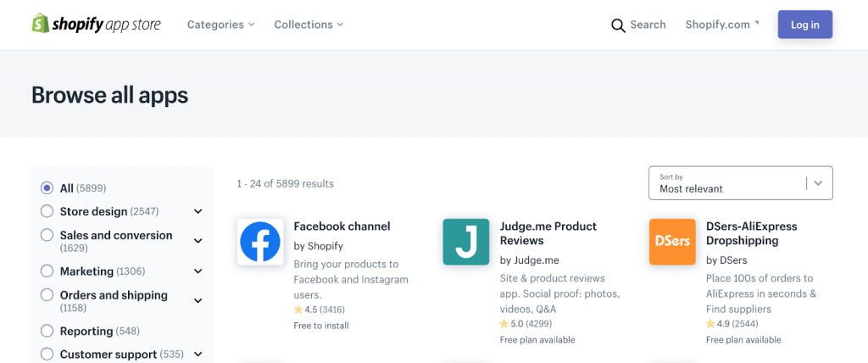868x363 pixels.
Task: Click the Facebook channel description text
Action: [351, 279]
